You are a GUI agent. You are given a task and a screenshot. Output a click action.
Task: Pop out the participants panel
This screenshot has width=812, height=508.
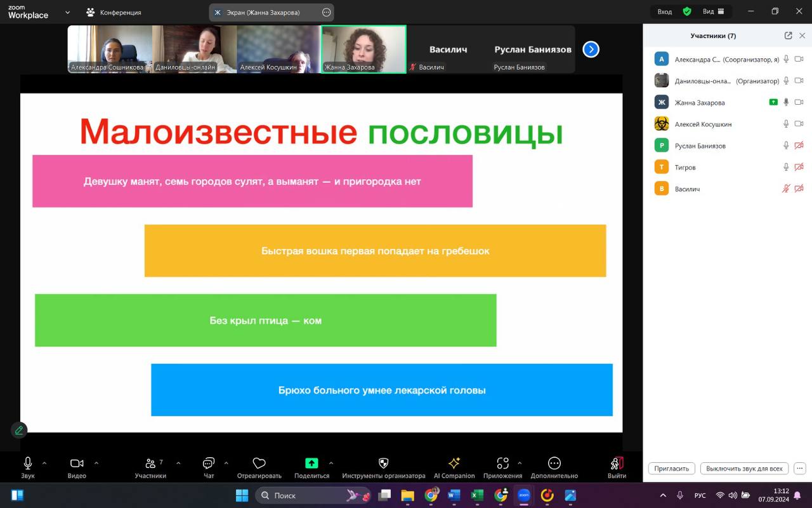pyautogui.click(x=788, y=36)
